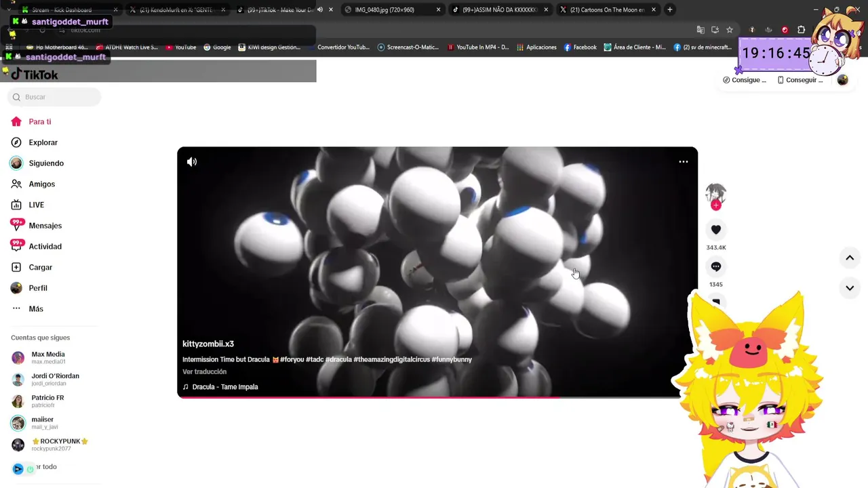Open Patricio FR followed account
This screenshot has height=488, width=868.
[37, 401]
